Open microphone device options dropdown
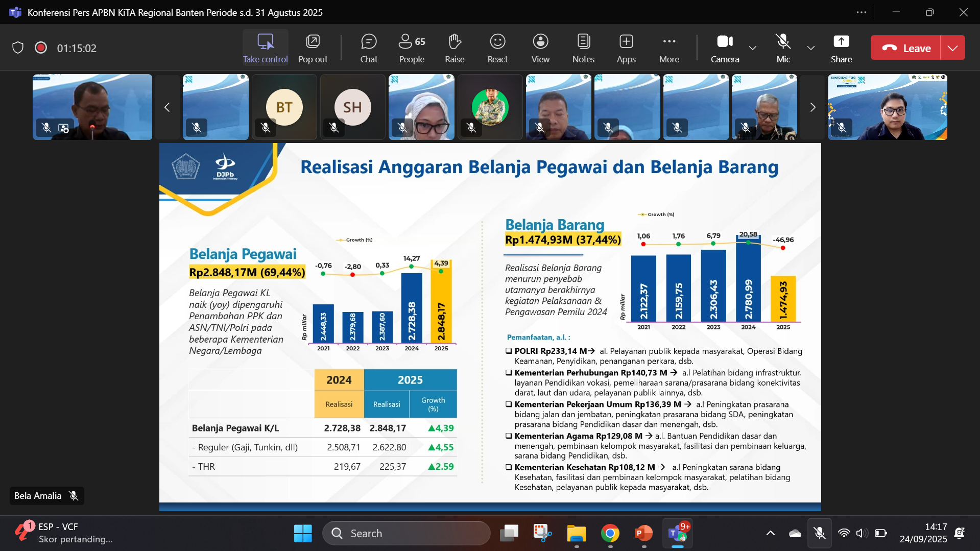This screenshot has width=980, height=551. (810, 48)
